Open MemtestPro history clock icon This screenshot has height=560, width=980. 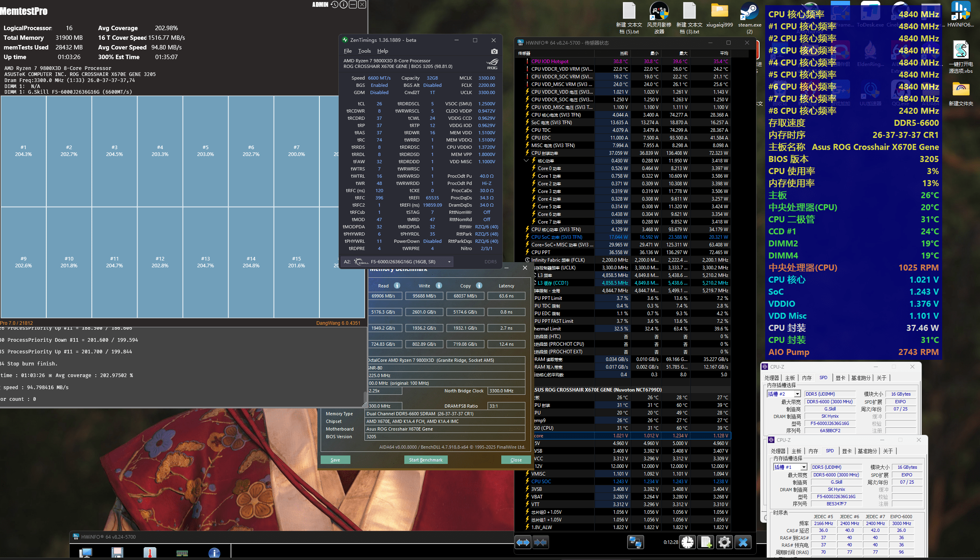[335, 4]
